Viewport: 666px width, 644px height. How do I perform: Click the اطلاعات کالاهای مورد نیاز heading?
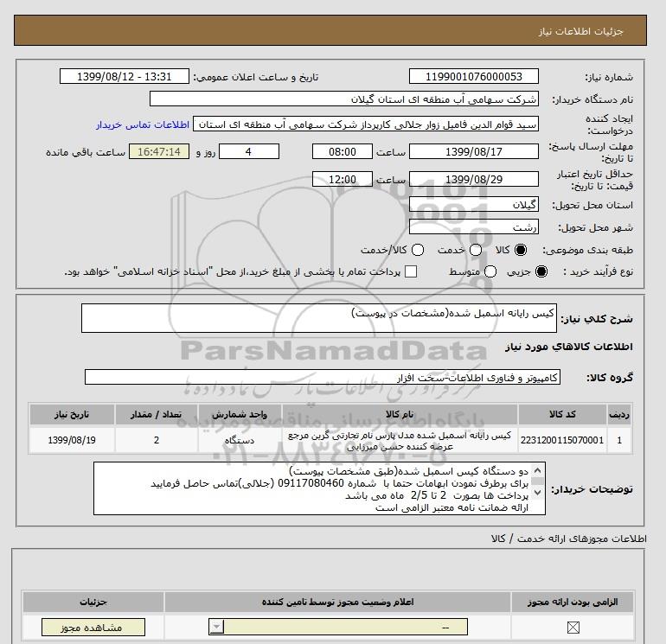click(x=569, y=347)
